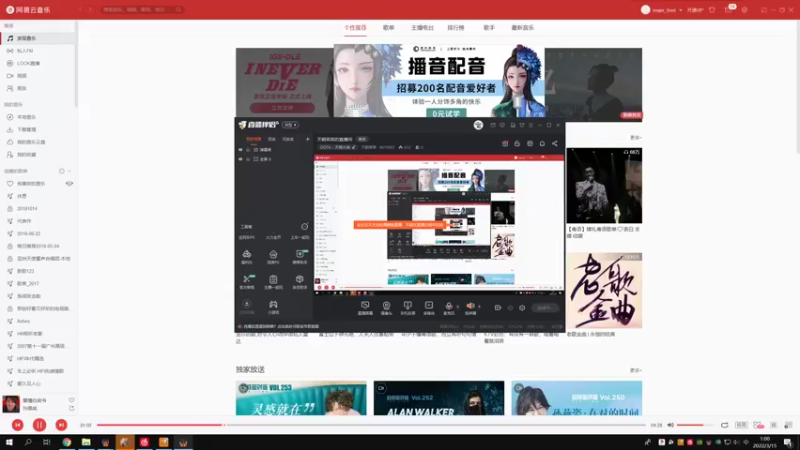
Task: Seek within the song progress bar
Action: click(371, 425)
